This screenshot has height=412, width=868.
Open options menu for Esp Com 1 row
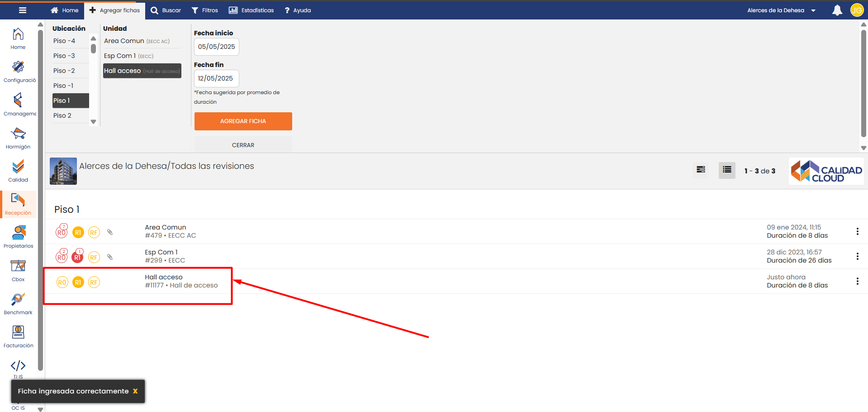[x=857, y=256]
